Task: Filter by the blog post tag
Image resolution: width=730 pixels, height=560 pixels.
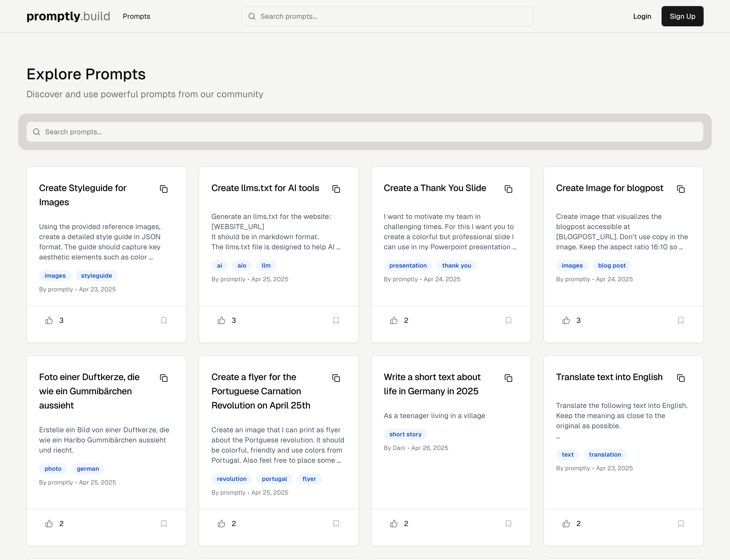Action: coord(612,266)
